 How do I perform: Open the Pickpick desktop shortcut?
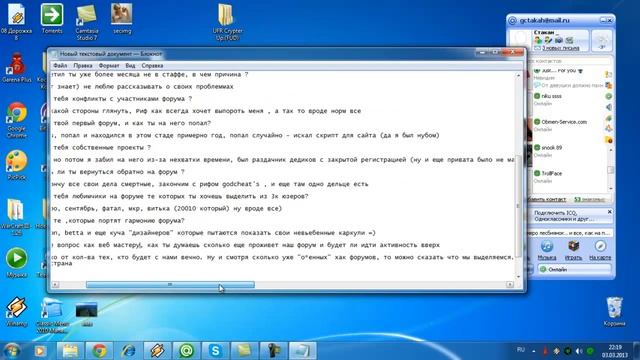click(x=16, y=165)
